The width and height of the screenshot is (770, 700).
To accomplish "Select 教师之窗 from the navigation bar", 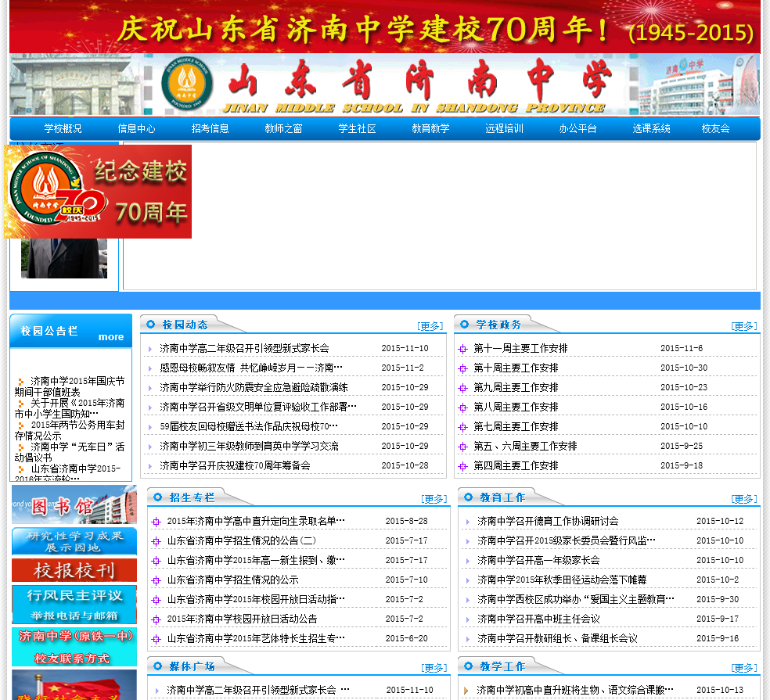I will coord(283,128).
